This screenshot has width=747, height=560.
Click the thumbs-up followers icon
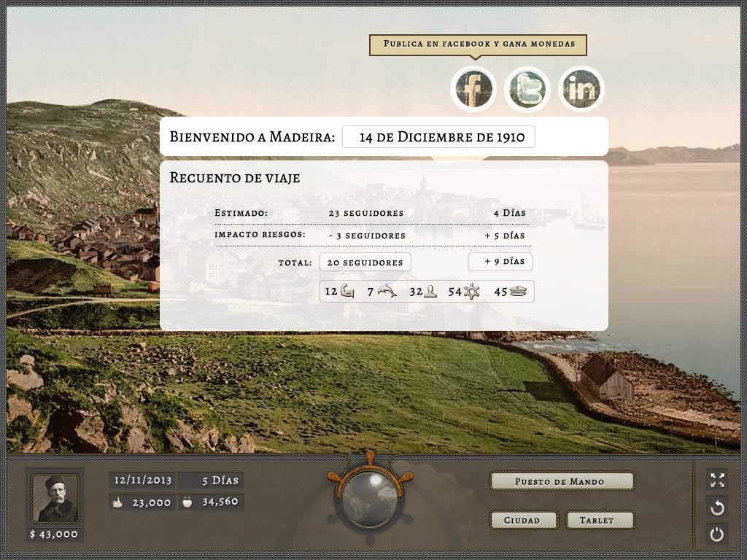pyautogui.click(x=118, y=502)
